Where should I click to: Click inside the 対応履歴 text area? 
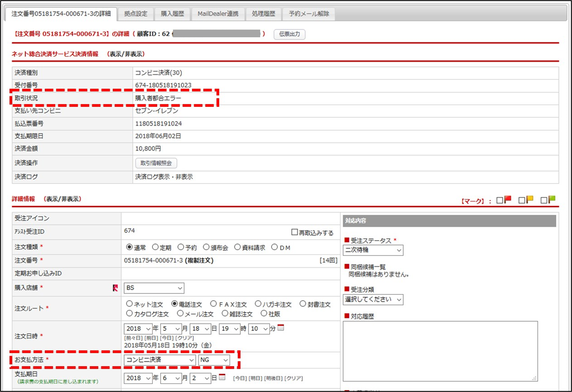coord(440,351)
